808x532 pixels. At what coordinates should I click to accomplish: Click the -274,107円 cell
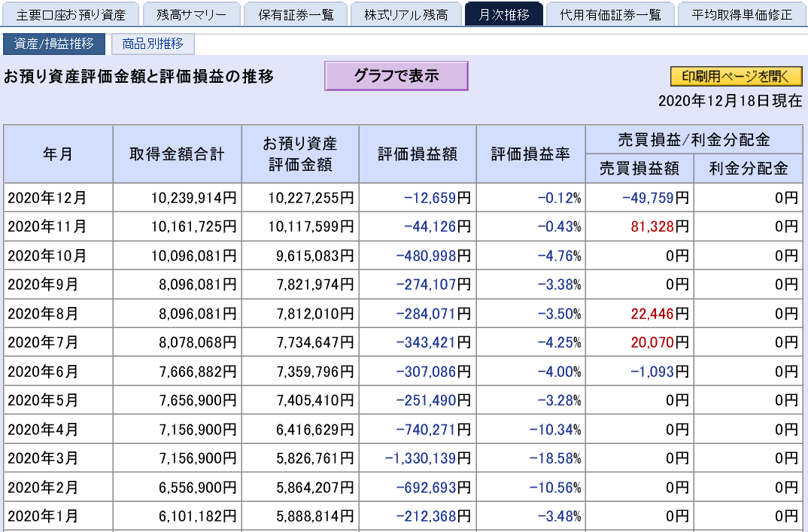click(418, 284)
